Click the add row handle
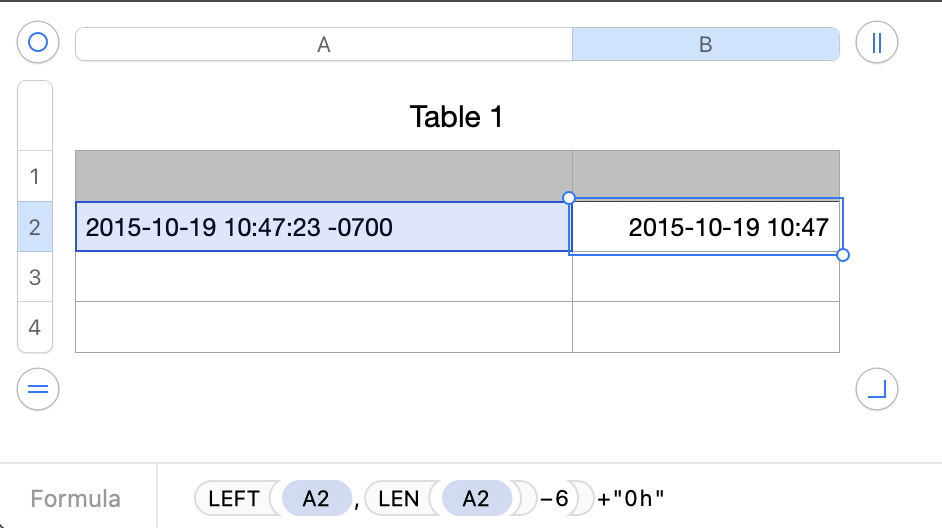 38,389
